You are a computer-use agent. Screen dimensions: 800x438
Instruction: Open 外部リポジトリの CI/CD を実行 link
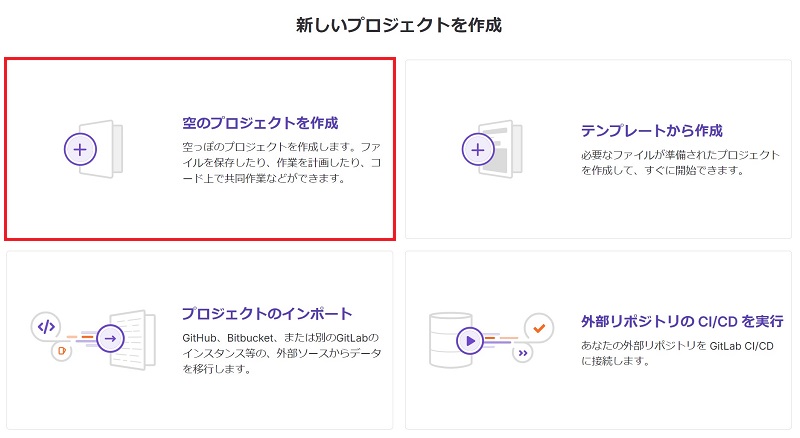pos(682,321)
